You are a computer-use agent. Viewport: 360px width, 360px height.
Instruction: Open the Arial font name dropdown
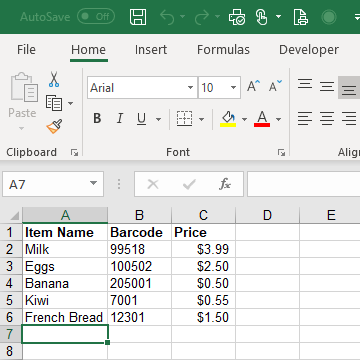coord(190,88)
